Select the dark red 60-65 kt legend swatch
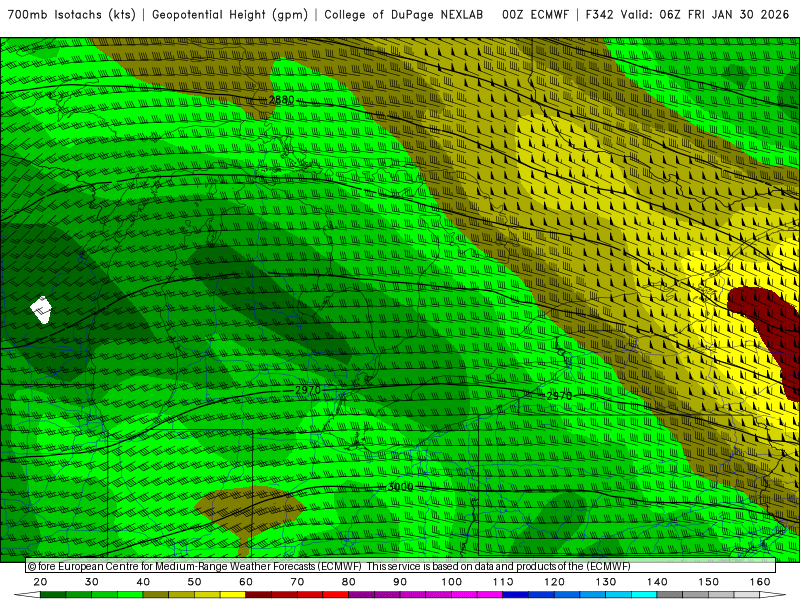The width and height of the screenshot is (800, 600). coord(259,595)
